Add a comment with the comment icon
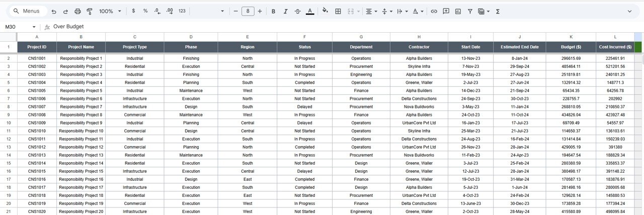 [446, 11]
